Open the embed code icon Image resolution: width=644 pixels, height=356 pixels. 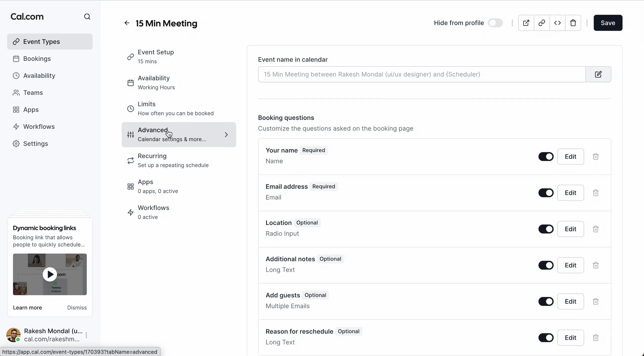(x=557, y=23)
